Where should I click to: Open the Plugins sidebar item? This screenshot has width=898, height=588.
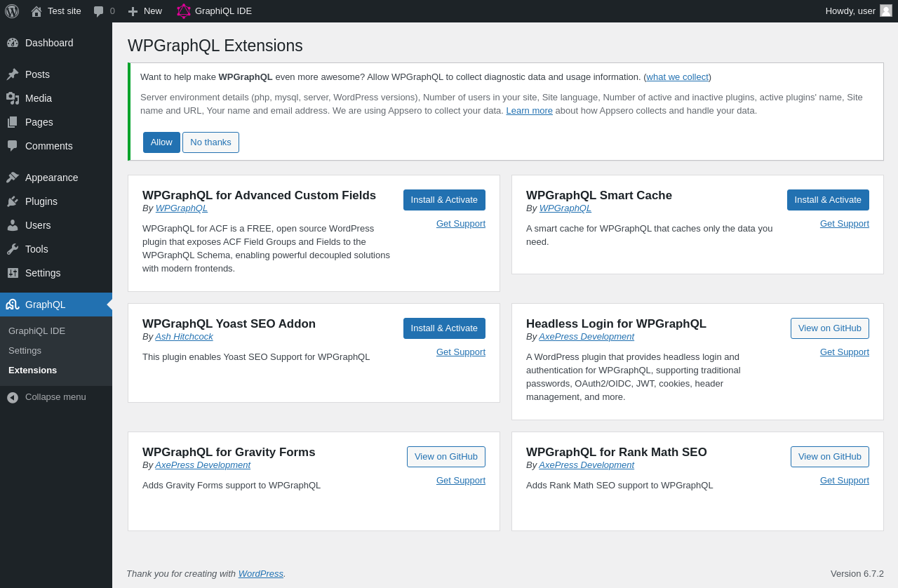coord(41,201)
